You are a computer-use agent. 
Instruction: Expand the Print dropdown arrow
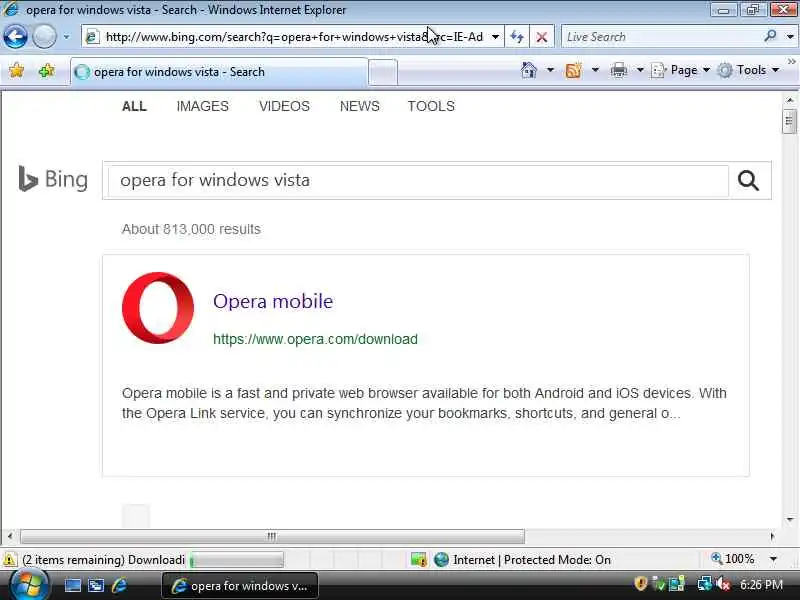pyautogui.click(x=640, y=70)
